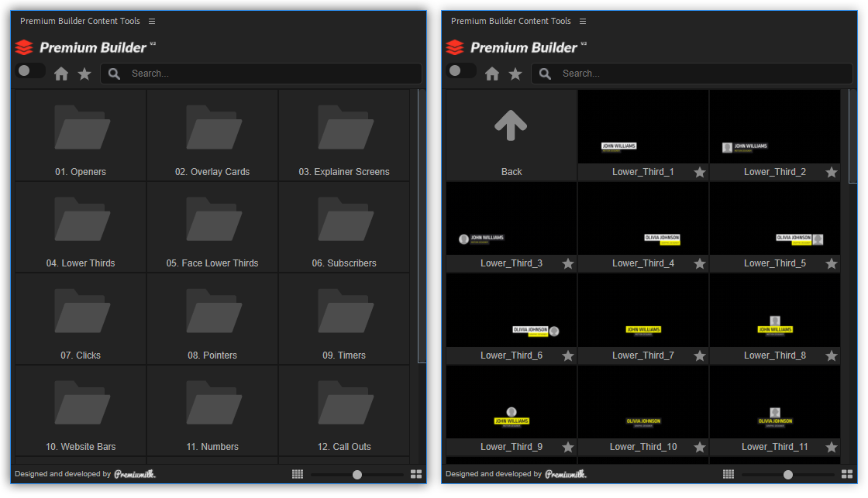Open the 12. Call Outs folder
The width and height of the screenshot is (868, 498).
pyautogui.click(x=344, y=410)
